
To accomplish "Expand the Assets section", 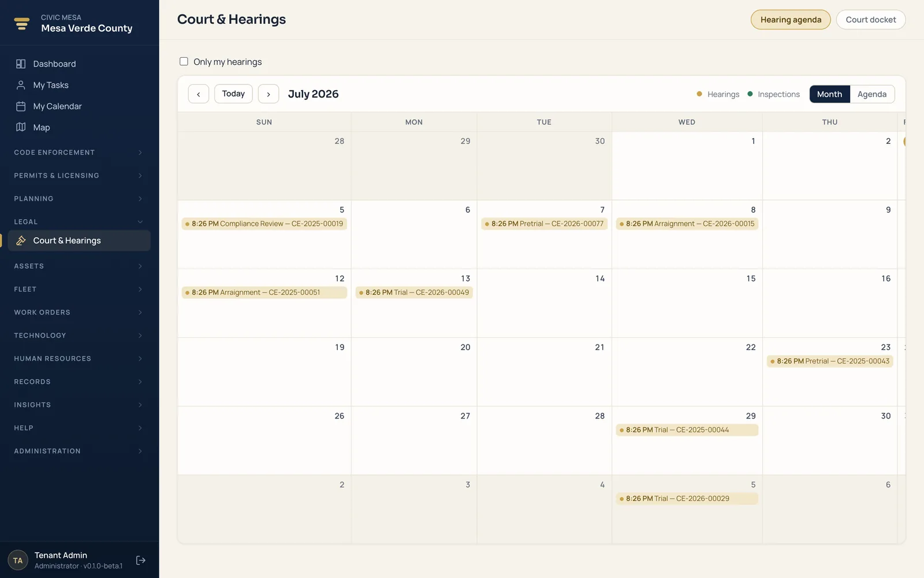I will [79, 266].
